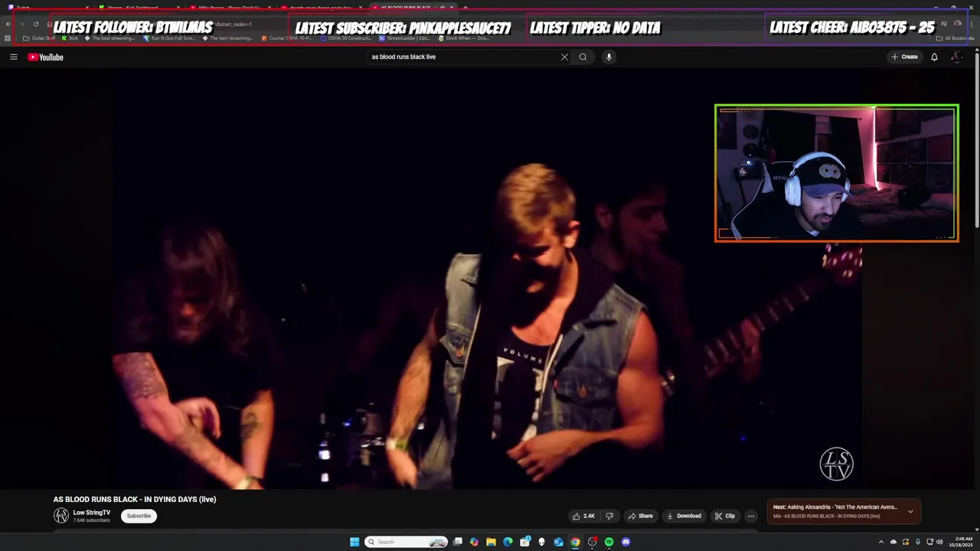Reload the page

click(x=35, y=24)
